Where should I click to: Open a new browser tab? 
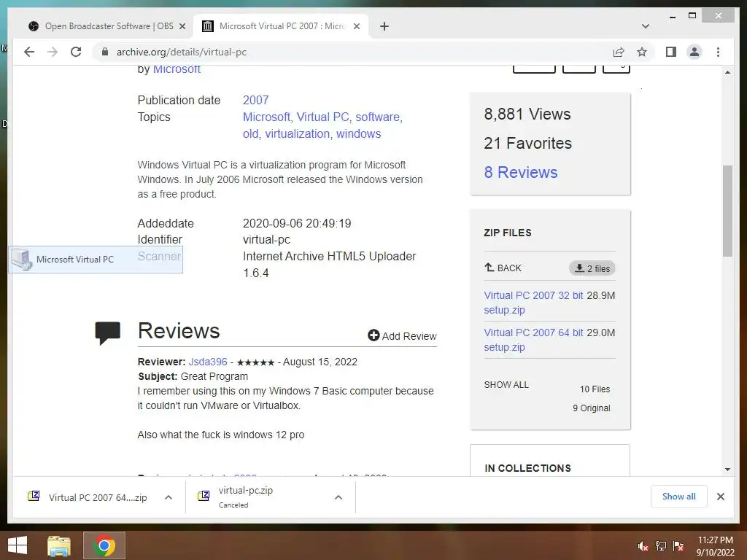(384, 26)
